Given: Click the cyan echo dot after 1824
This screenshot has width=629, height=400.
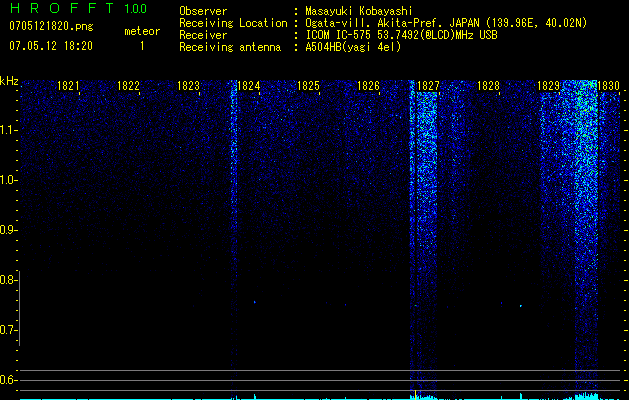Looking at the screenshot, I should click(x=255, y=302).
